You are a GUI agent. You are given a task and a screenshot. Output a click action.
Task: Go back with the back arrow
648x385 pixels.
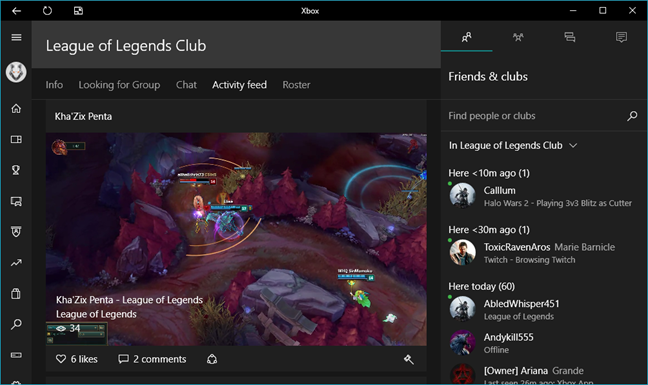point(17,11)
